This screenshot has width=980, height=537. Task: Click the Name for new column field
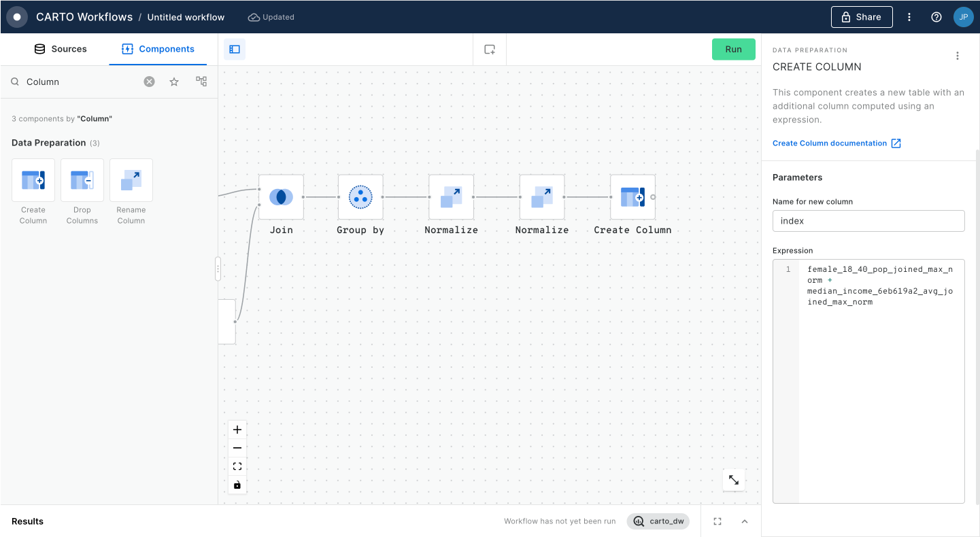[x=868, y=221]
